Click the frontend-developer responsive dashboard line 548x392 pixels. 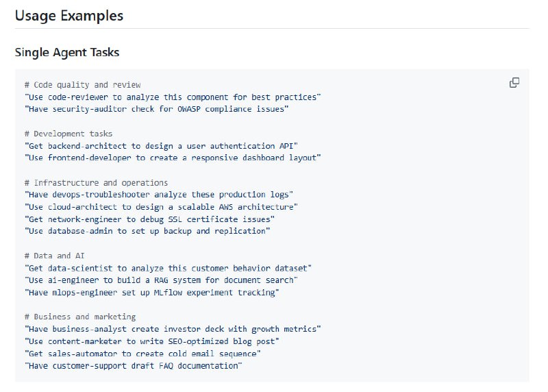click(x=172, y=158)
